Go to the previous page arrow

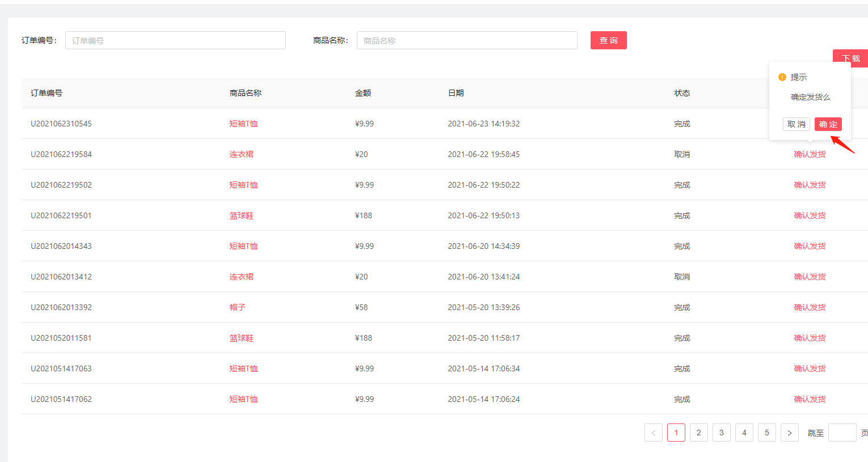click(x=654, y=433)
